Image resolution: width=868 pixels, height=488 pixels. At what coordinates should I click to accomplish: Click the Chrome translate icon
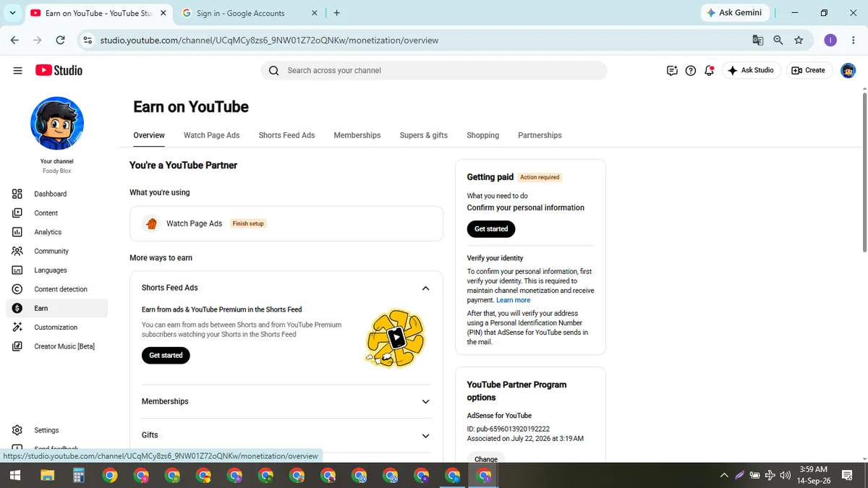point(758,40)
